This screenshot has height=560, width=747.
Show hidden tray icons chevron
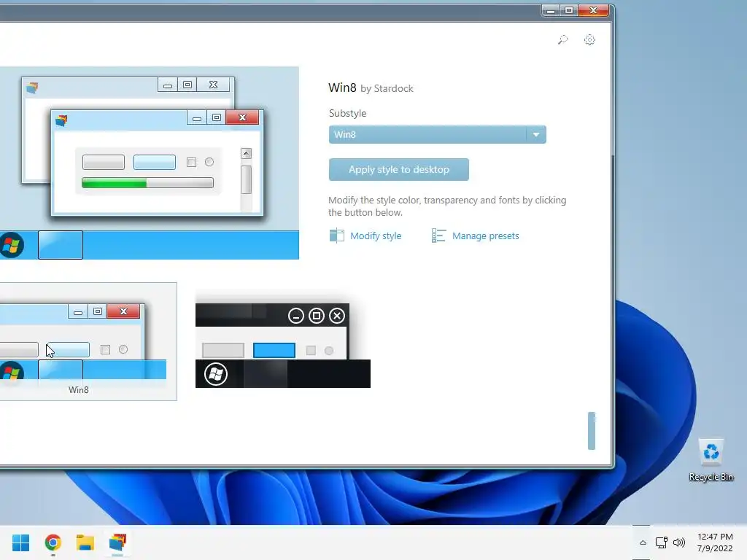point(643,542)
